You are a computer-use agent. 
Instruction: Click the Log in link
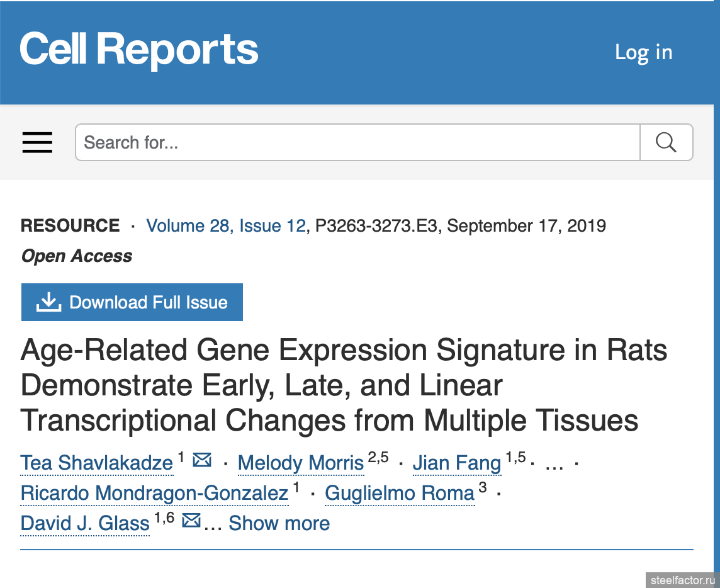pos(644,52)
